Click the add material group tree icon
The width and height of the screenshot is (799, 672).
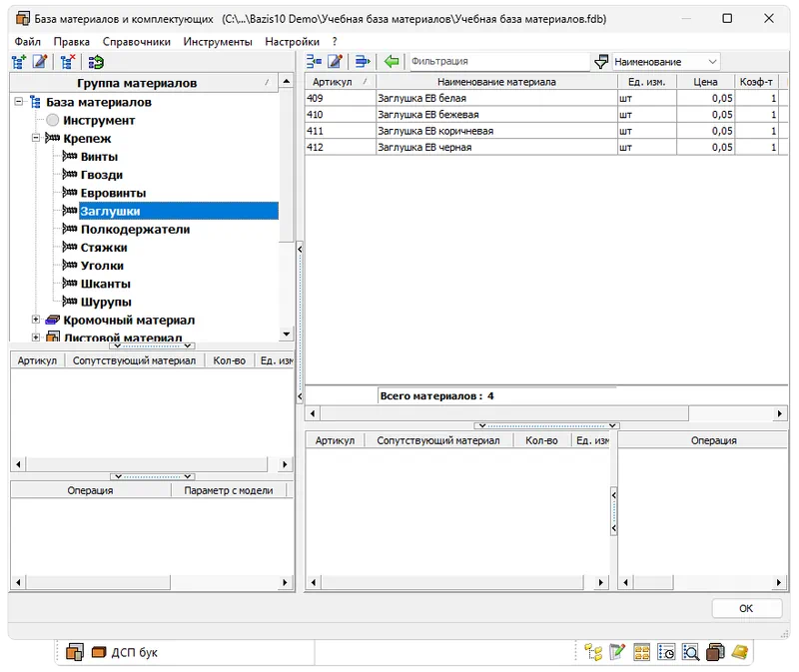tap(19, 62)
